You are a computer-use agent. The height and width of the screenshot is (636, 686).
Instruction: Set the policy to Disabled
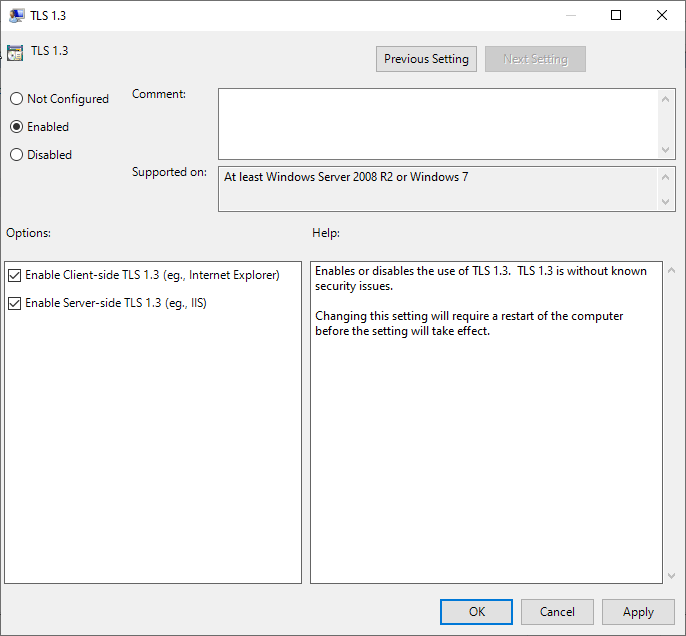click(16, 155)
